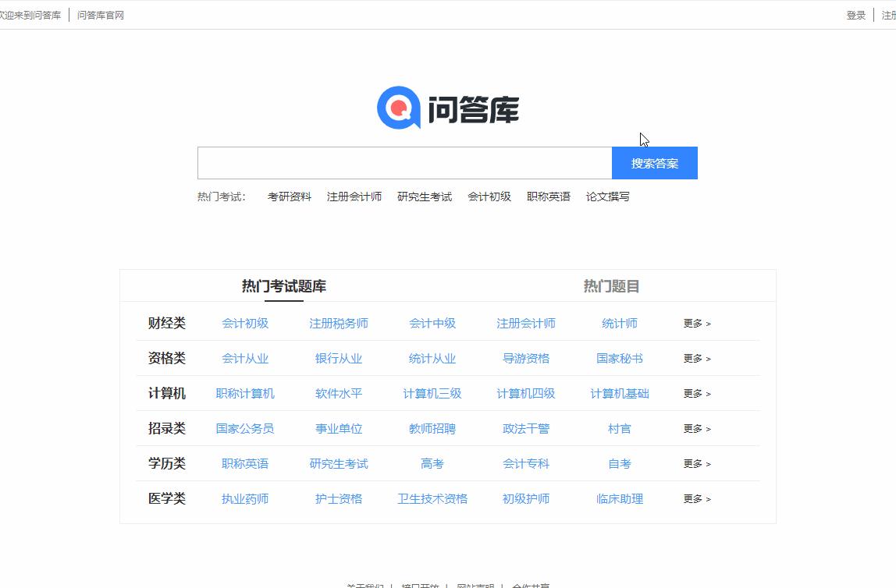This screenshot has width=896, height=588.
Task: Click the 网站声明 footer link
Action: point(474,585)
